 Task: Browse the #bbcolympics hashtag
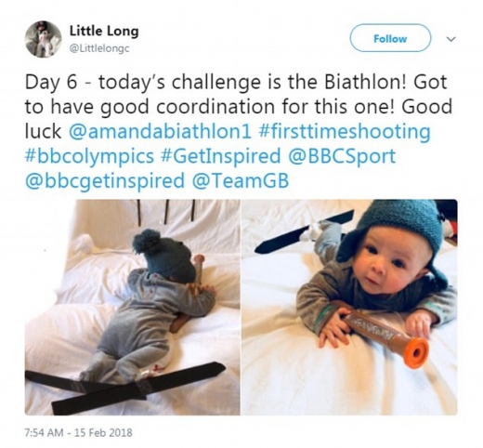point(89,156)
